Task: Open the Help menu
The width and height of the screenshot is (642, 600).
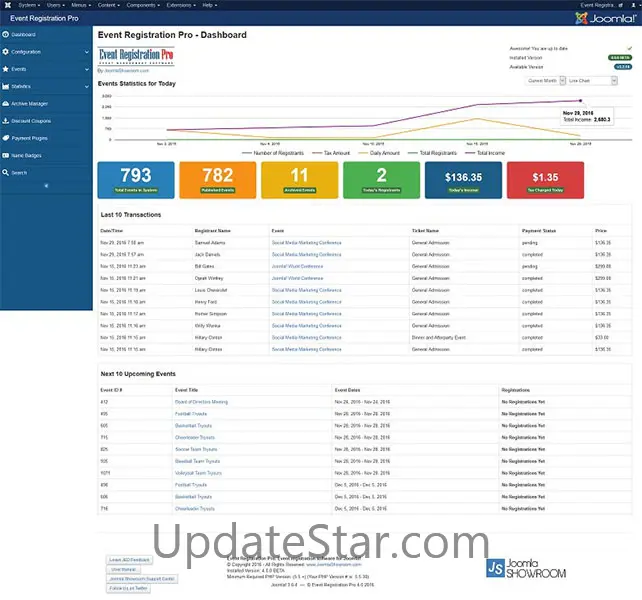Action: (x=210, y=5)
